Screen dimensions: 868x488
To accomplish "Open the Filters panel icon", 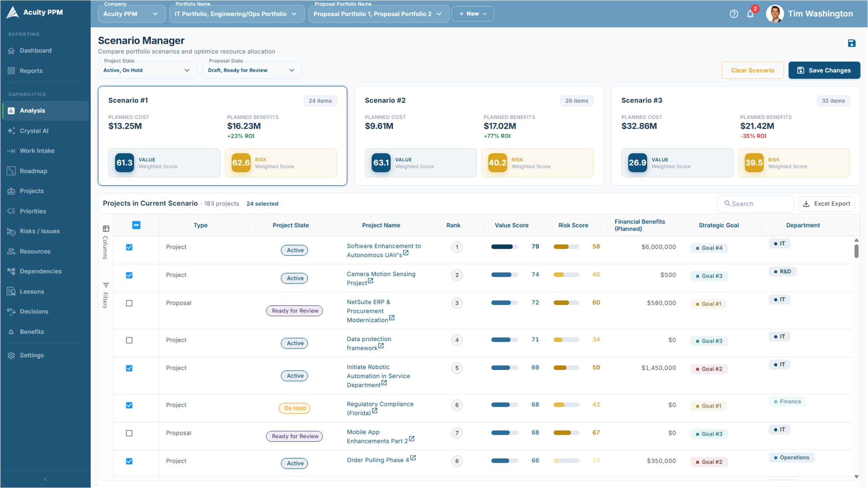I will (x=106, y=285).
